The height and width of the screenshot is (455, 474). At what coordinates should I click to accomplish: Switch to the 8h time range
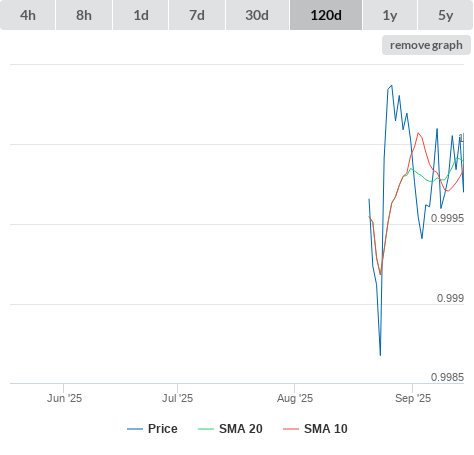click(x=84, y=15)
